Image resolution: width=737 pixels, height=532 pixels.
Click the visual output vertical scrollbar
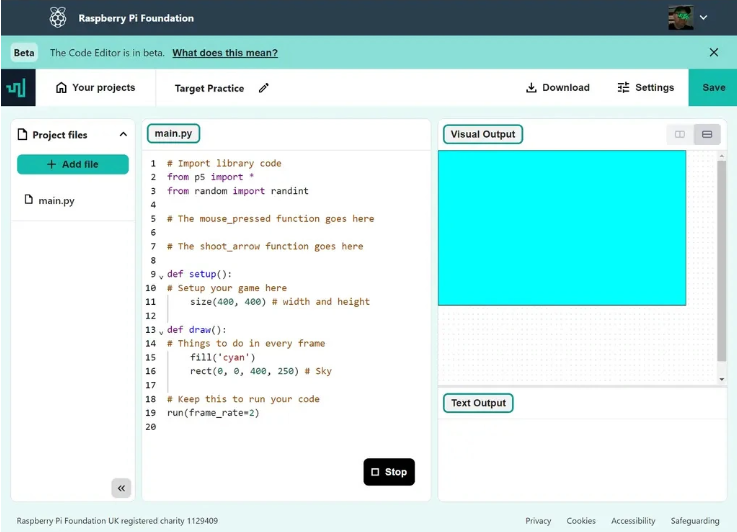tap(722, 260)
